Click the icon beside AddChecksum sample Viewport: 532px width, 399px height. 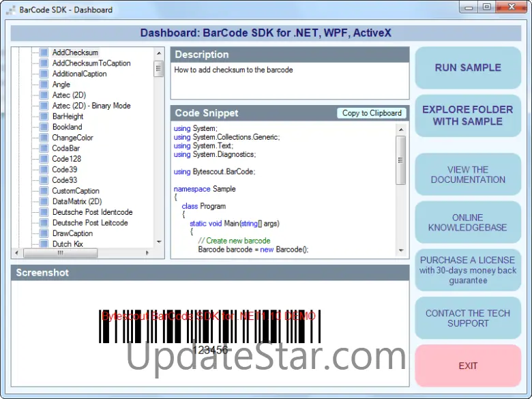coord(44,53)
